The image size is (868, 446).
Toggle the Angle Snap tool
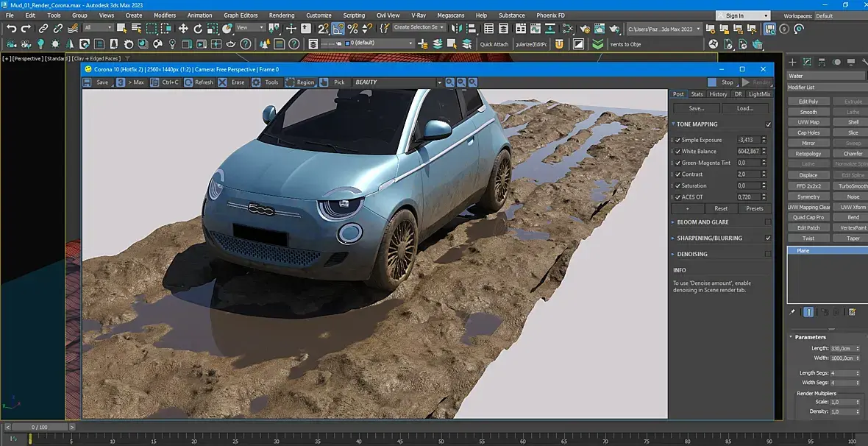point(338,29)
